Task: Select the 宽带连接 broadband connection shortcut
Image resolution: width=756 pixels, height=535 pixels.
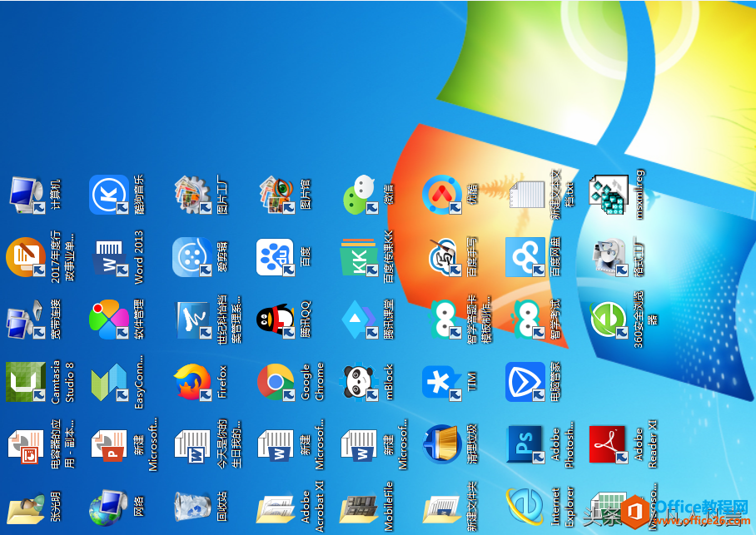Action: coord(26,319)
